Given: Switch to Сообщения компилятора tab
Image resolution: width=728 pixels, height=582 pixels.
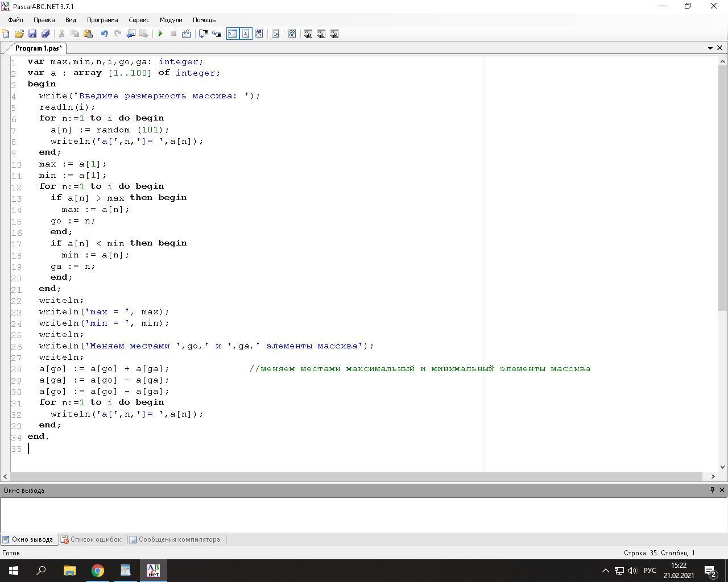Looking at the screenshot, I should click(179, 539).
